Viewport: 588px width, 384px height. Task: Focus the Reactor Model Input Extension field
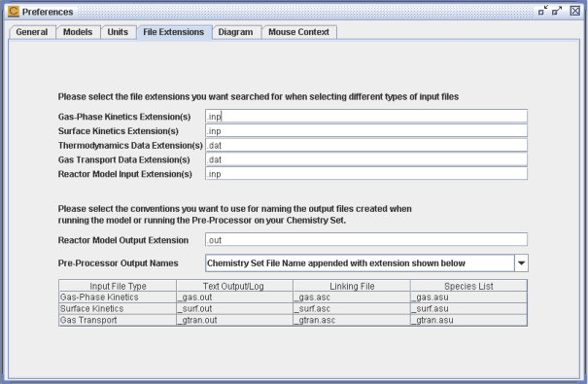366,174
